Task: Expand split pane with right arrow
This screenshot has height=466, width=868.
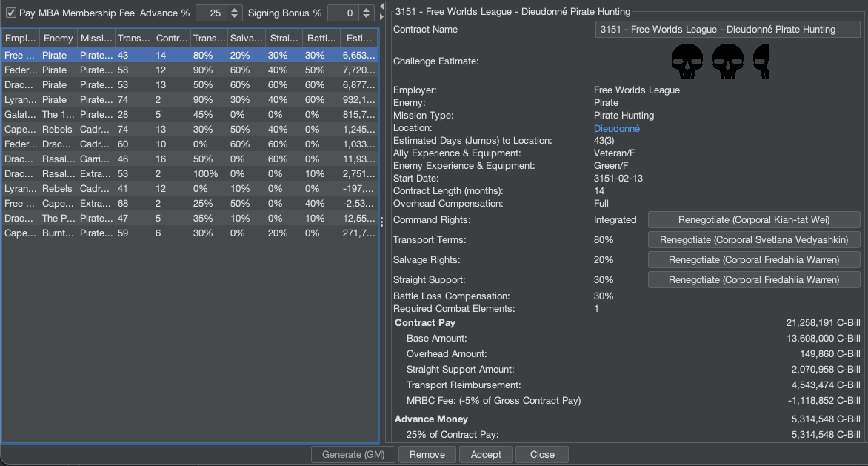Action: click(382, 16)
